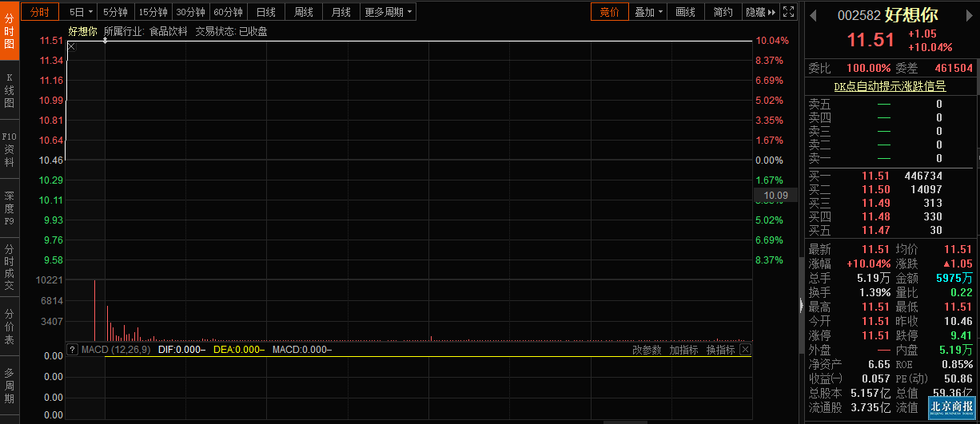Click 换指标 to change the indicator
980x424 pixels.
[720, 350]
